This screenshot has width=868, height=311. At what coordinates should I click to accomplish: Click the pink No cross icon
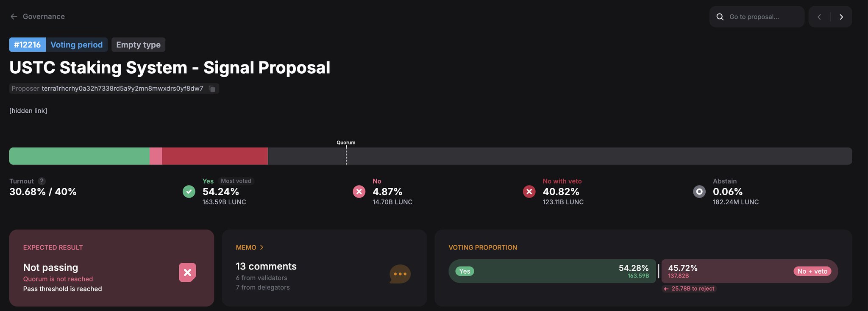tap(359, 192)
